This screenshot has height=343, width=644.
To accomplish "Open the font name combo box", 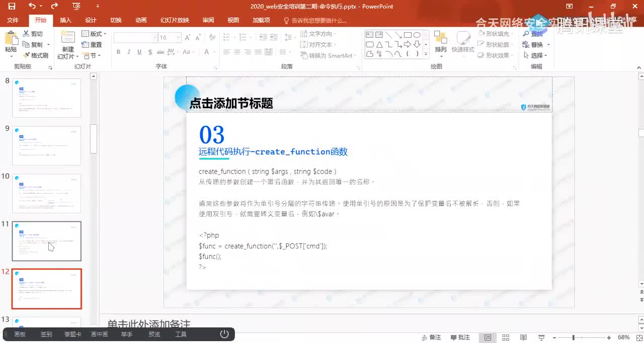I will point(135,38).
